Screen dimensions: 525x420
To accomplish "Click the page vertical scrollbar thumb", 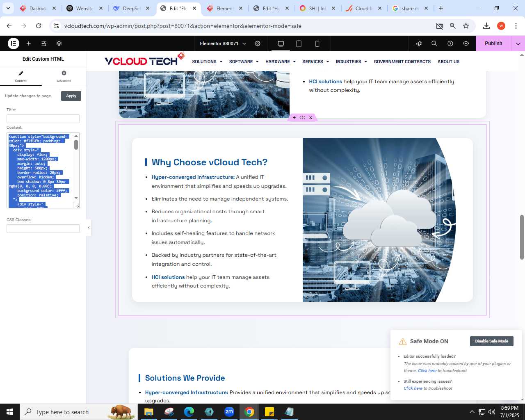I will pos(522,237).
